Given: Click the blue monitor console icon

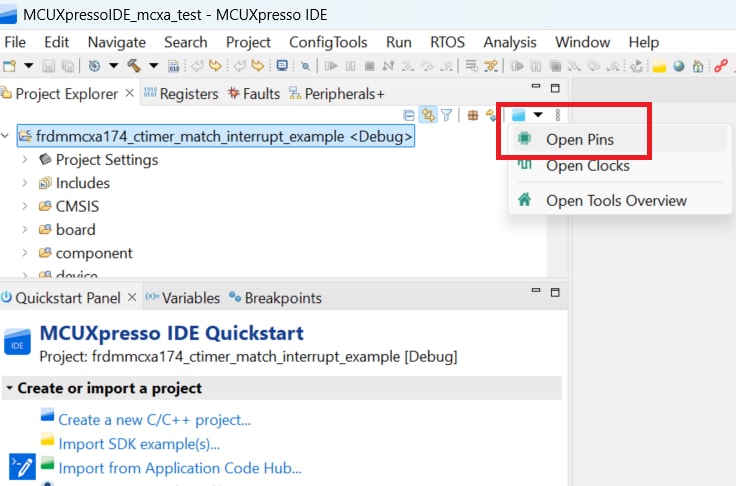Looking at the screenshot, I should click(x=282, y=66).
